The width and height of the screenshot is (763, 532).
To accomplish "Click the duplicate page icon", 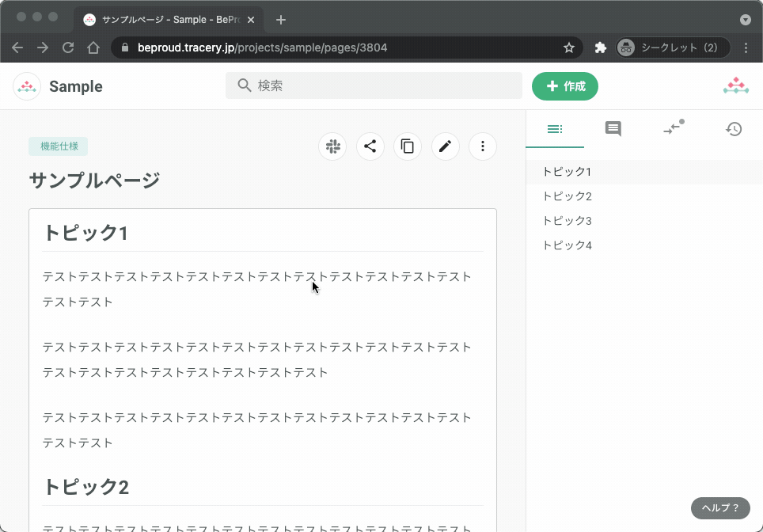I will [x=408, y=146].
